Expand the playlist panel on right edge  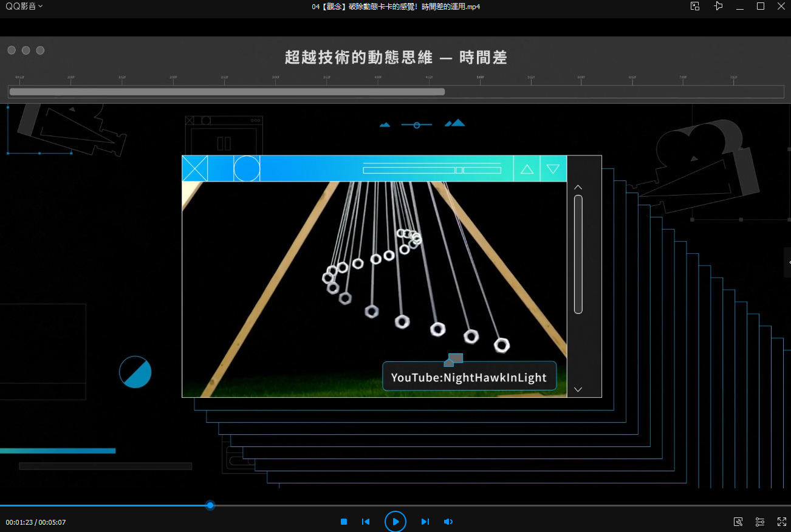tap(787, 262)
